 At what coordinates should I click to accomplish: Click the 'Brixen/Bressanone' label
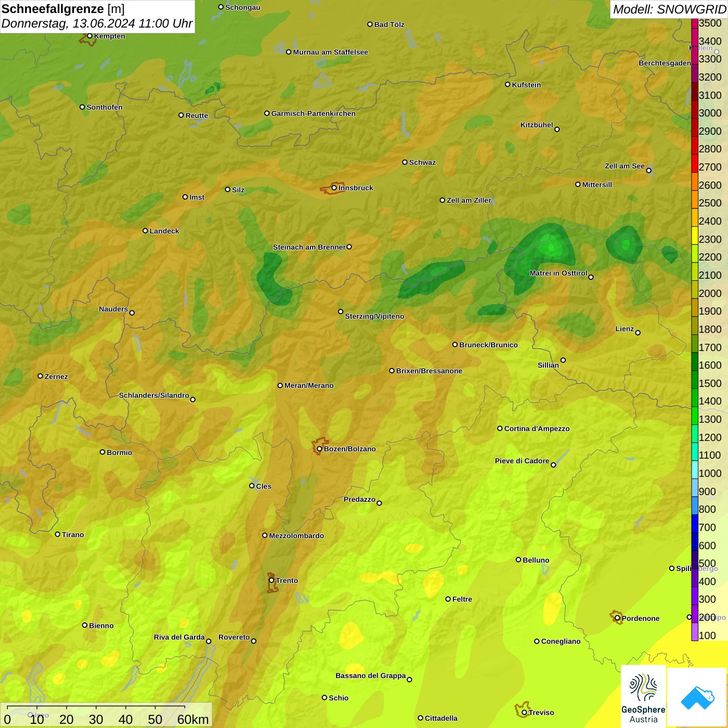pos(429,371)
